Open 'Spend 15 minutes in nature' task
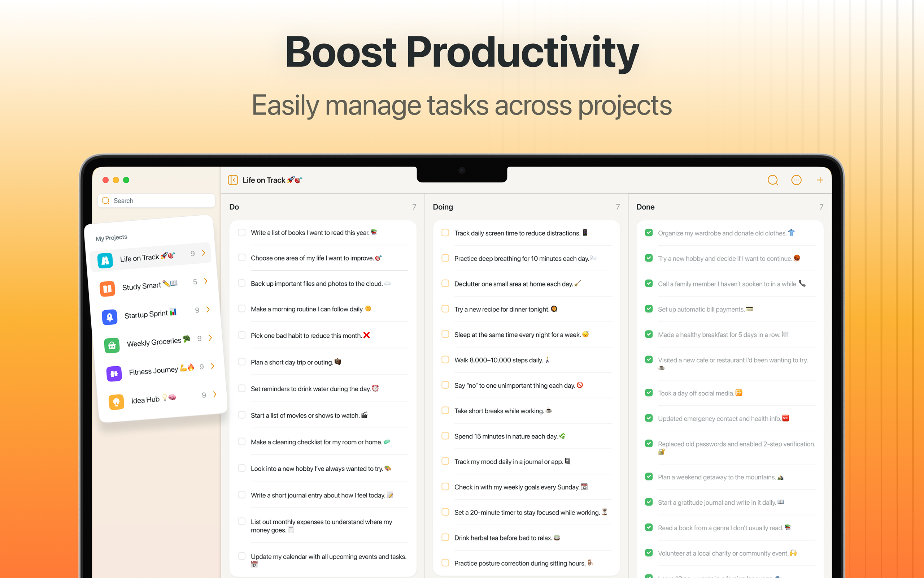Image resolution: width=924 pixels, height=578 pixels. coord(510,436)
